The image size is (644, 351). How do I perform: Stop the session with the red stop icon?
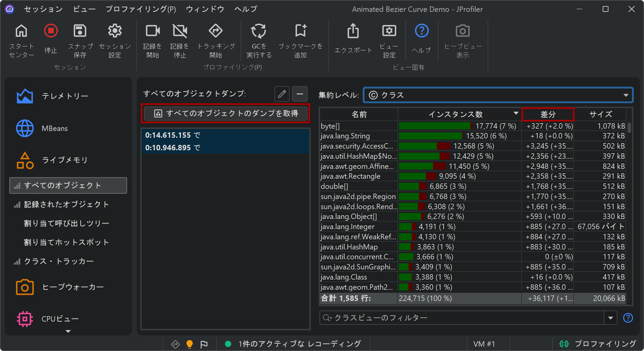click(51, 31)
